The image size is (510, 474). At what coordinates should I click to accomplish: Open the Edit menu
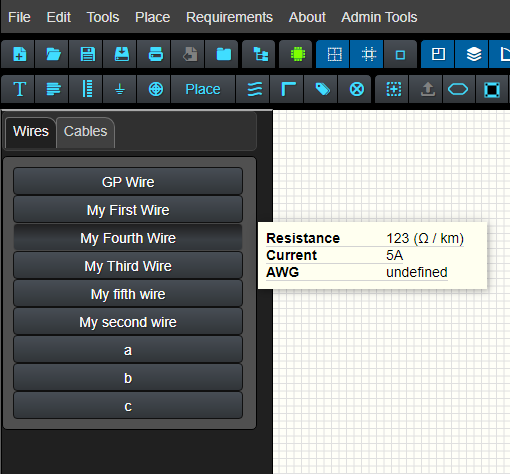[59, 17]
